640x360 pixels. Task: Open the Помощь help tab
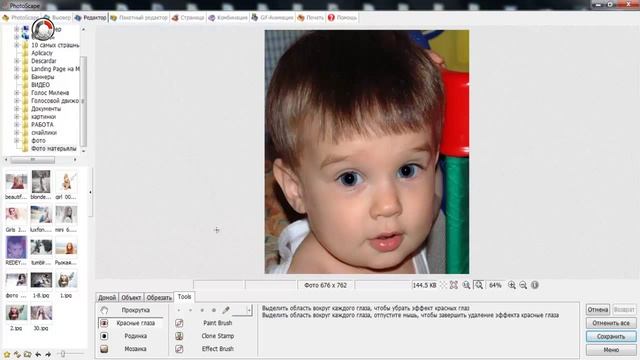click(x=342, y=18)
